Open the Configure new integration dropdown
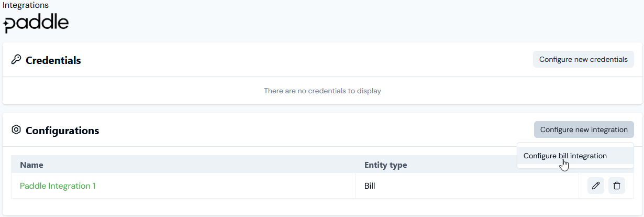The image size is (644, 217). point(584,129)
